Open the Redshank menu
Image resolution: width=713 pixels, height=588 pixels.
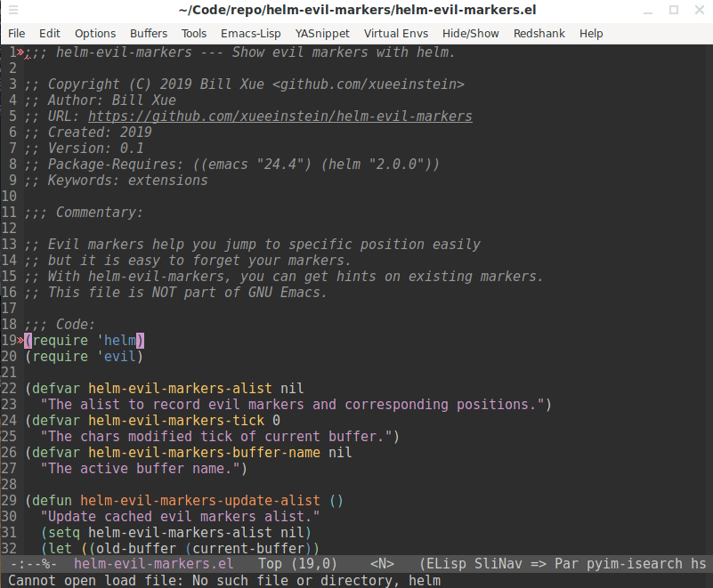tap(539, 34)
